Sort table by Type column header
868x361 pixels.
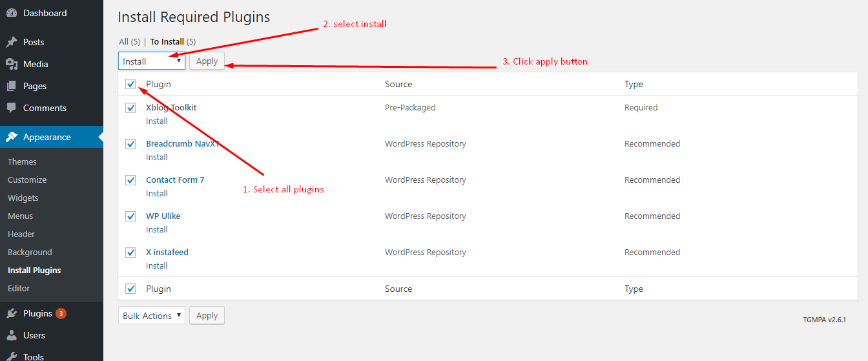click(x=634, y=84)
